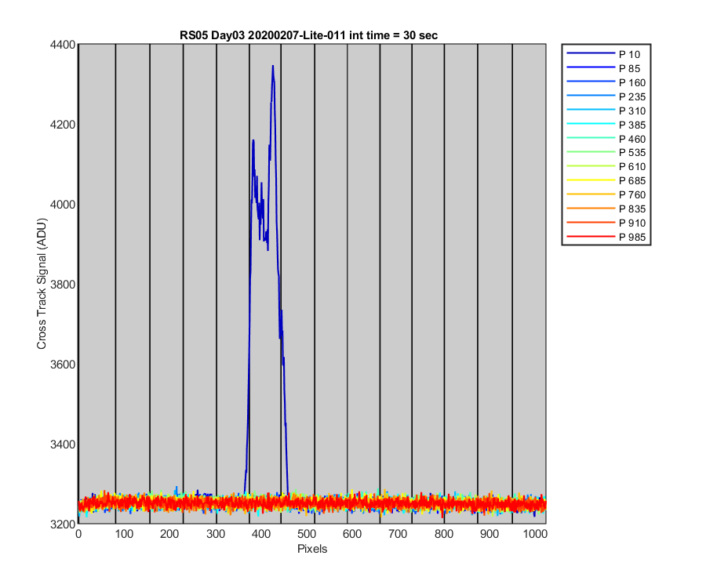Click the 200 x-axis tick label
Screen dimensions: 706x588
169,534
